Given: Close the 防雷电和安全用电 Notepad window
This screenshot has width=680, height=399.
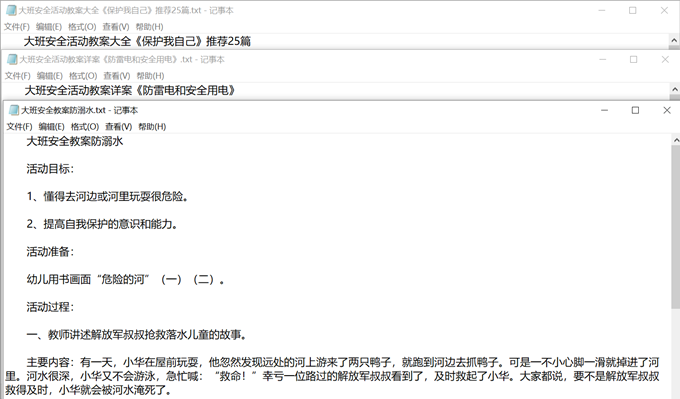Looking at the screenshot, I should tap(665, 59).
